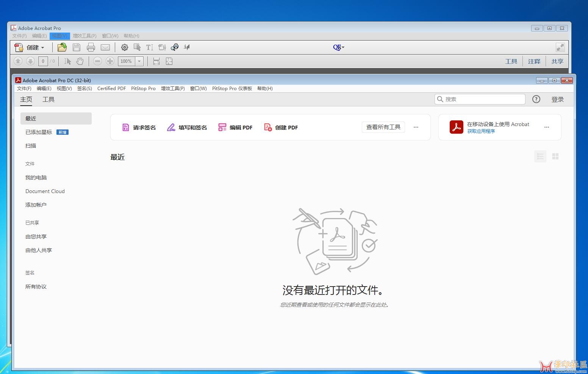The image size is (588, 374).
Task: Click the page number box in Acrobat Pro
Action: (43, 61)
